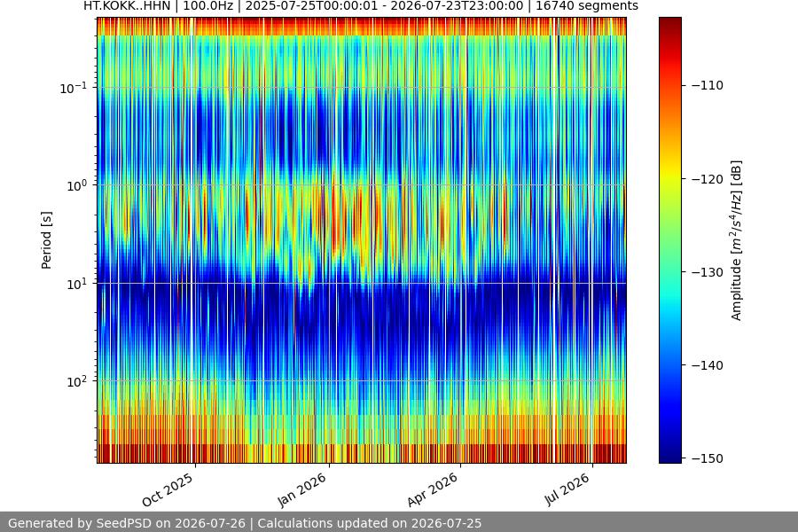Click the plot title HT.KOKK..HHN text

(x=360, y=6)
